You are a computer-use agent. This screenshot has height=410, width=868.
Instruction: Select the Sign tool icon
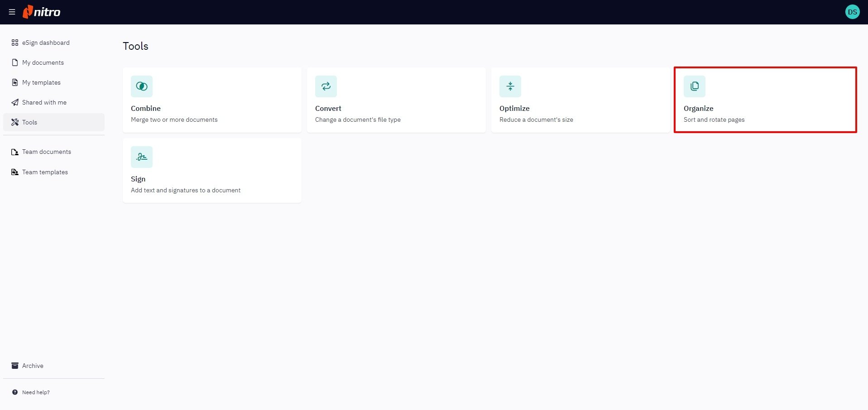(x=142, y=157)
